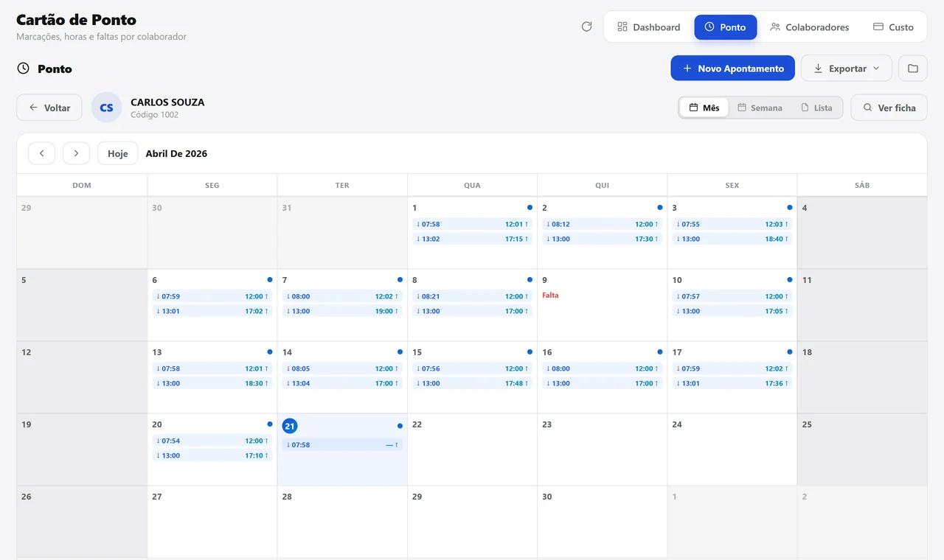This screenshot has height=560, width=944.
Task: Select the Mês view toggle
Action: pos(704,108)
